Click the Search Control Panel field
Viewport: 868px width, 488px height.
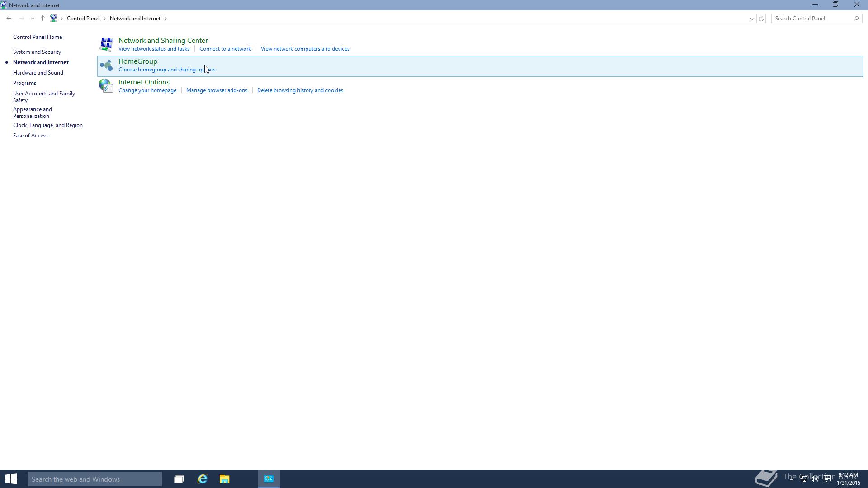point(811,19)
